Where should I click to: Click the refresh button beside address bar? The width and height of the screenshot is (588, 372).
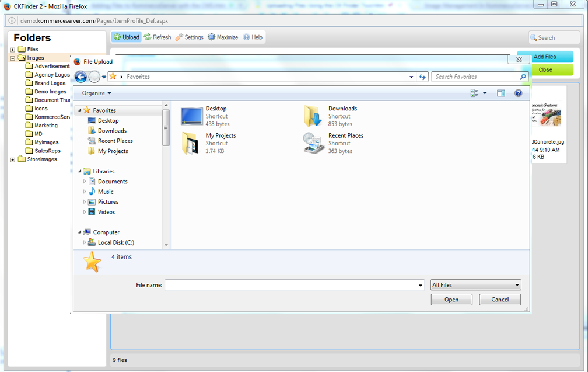(423, 77)
